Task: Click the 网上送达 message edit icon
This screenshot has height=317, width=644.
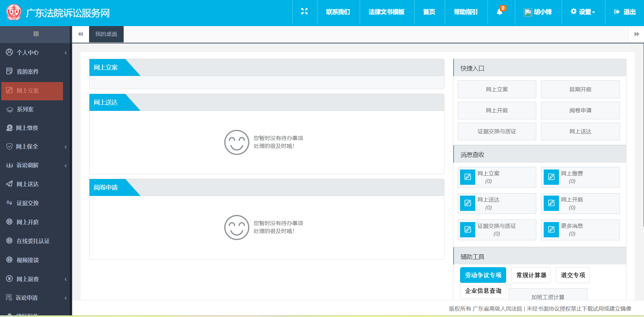Action: point(468,203)
